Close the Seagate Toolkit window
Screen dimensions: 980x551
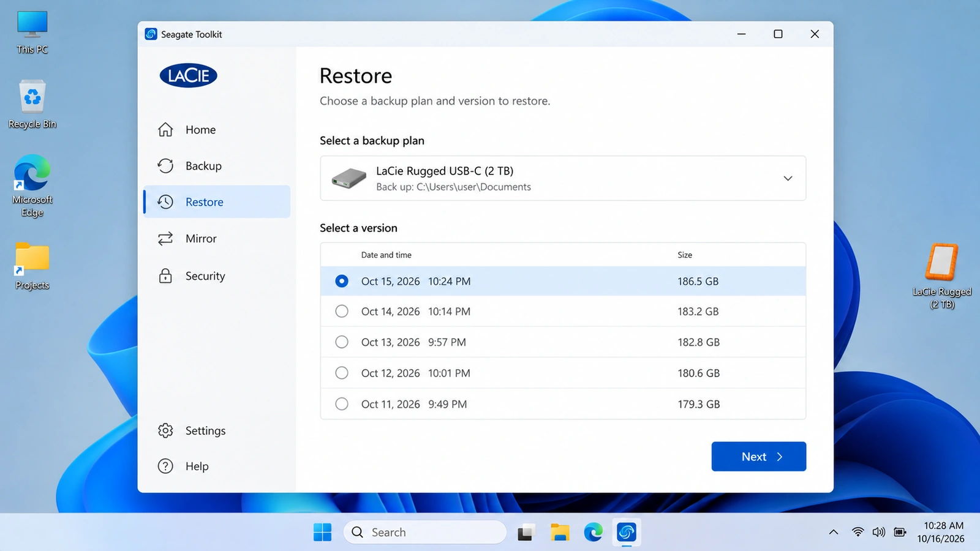tap(815, 34)
